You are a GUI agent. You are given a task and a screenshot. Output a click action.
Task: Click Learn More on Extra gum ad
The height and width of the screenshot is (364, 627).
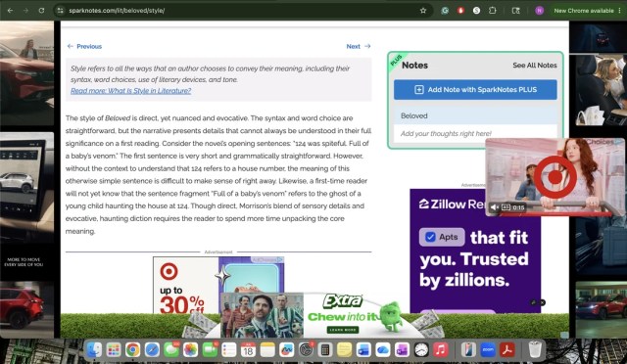tap(343, 330)
